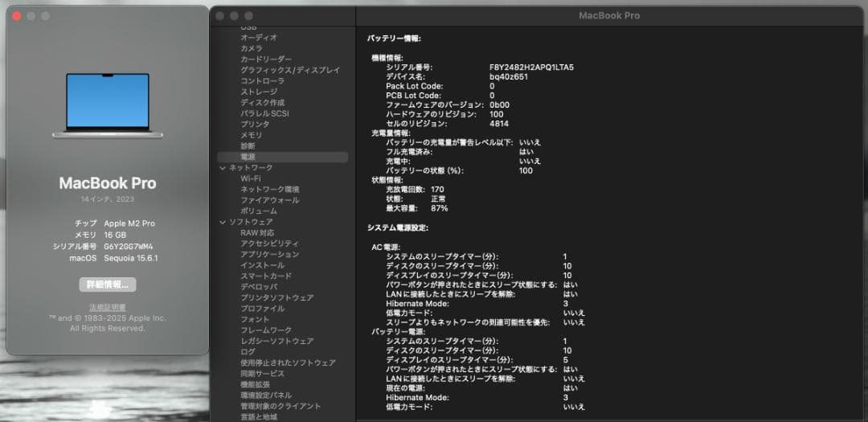The height and width of the screenshot is (422, 868).
Task: Select グラフィックス/ディスプレイ in the sidebar
Action: [290, 71]
